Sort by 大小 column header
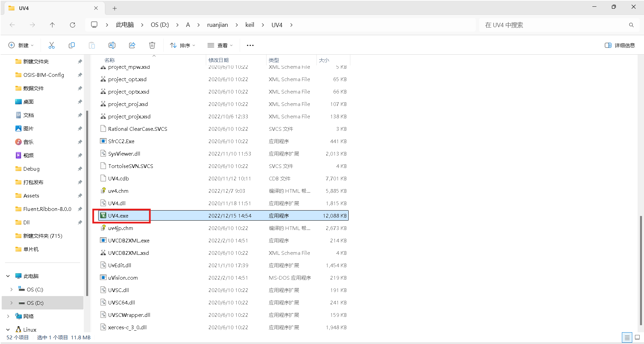The image size is (644, 344). pyautogui.click(x=324, y=60)
